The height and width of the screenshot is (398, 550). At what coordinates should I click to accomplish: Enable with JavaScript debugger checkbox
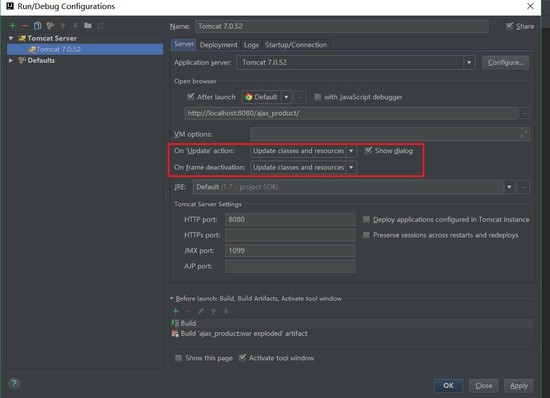[x=317, y=97]
